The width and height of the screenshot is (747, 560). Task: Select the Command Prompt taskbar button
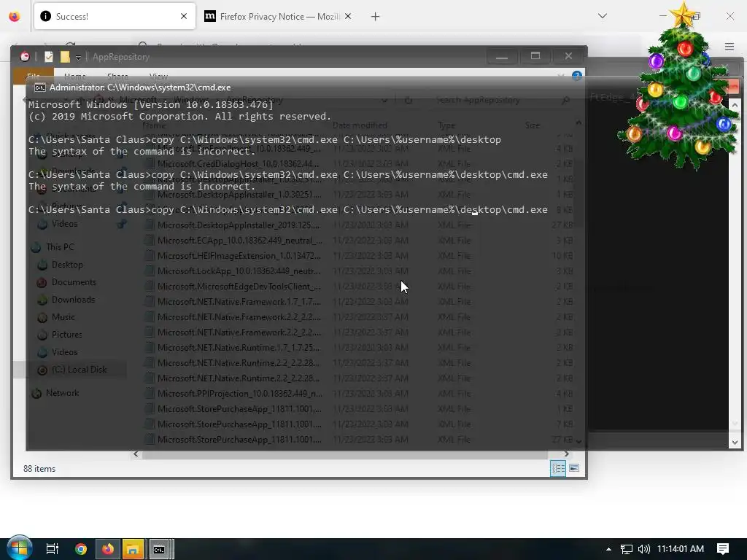point(160,549)
